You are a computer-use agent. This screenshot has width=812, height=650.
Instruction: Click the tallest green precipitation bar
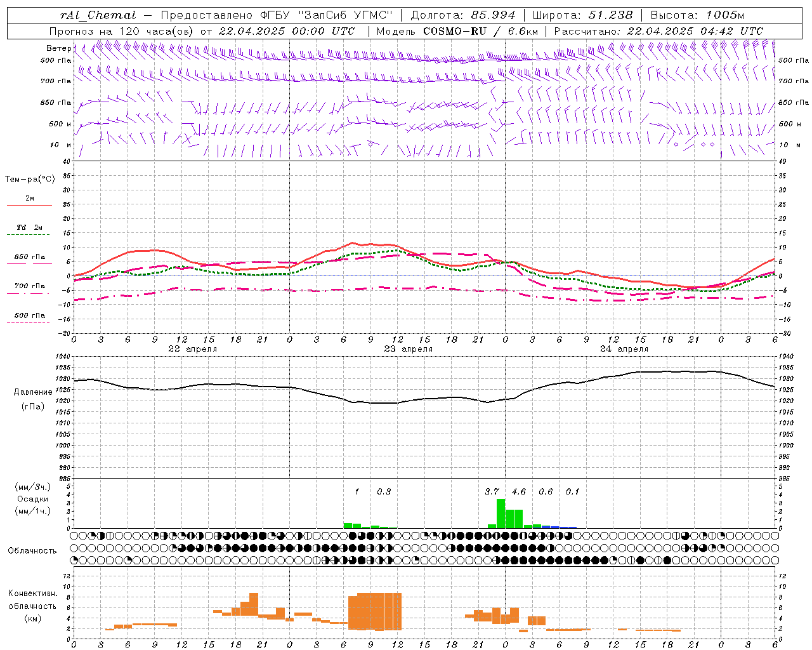tap(501, 514)
